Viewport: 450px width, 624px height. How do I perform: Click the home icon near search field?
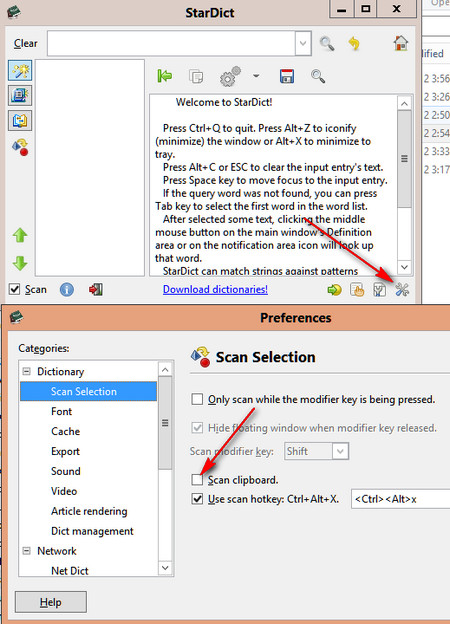coord(401,43)
